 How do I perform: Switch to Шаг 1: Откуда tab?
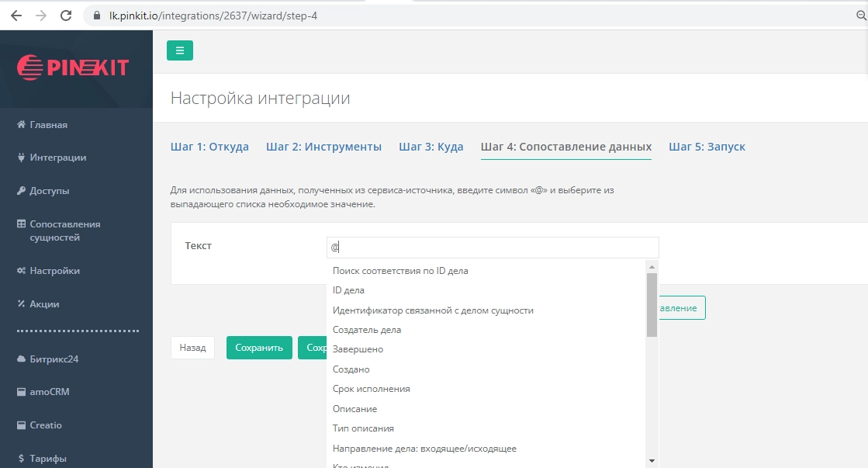(209, 147)
